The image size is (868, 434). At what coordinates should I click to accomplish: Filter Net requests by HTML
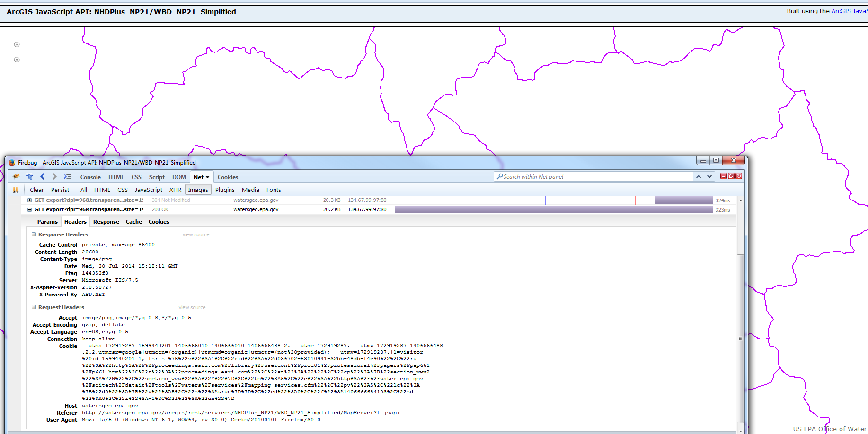102,190
